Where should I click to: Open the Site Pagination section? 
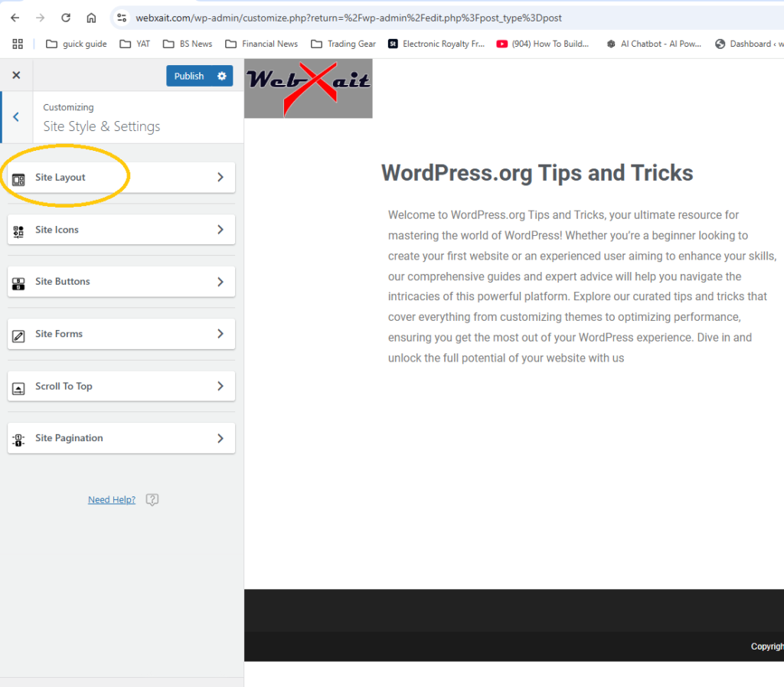point(121,438)
